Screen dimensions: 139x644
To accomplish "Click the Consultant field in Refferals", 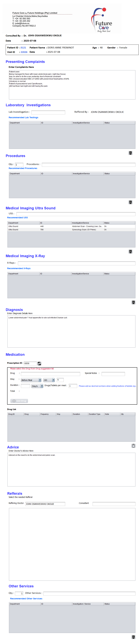I will (x=114, y=504).
